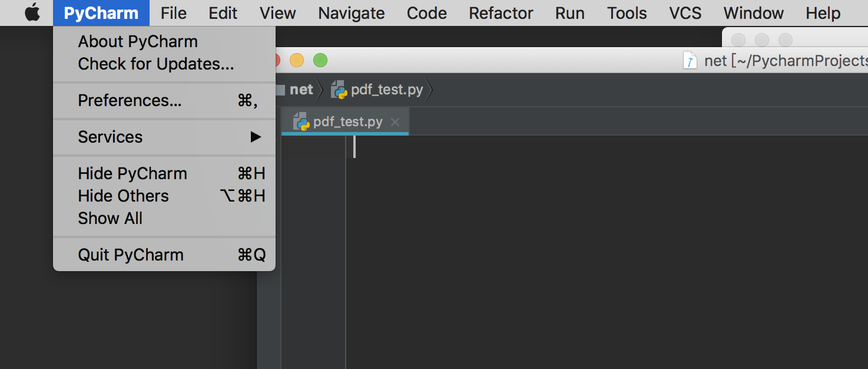Viewport: 868px width, 369px height.
Task: Close the pdf_test.py tab
Action: coord(395,122)
